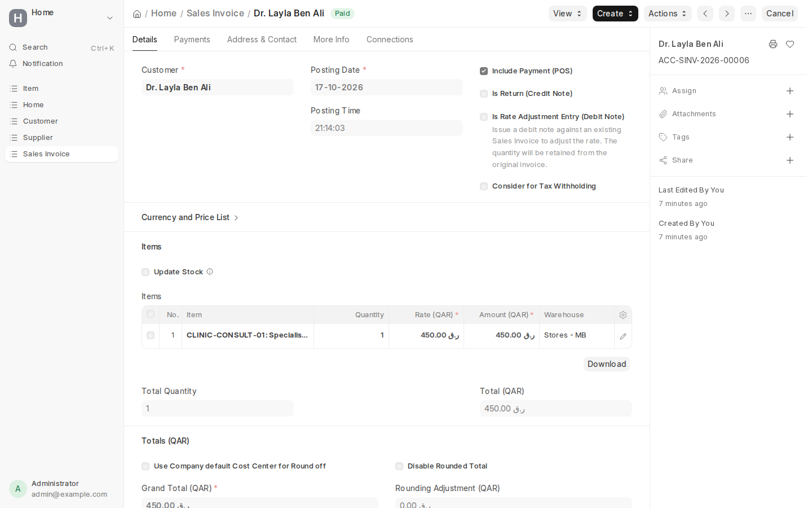812x508 pixels.
Task: Download the items table
Action: (607, 364)
